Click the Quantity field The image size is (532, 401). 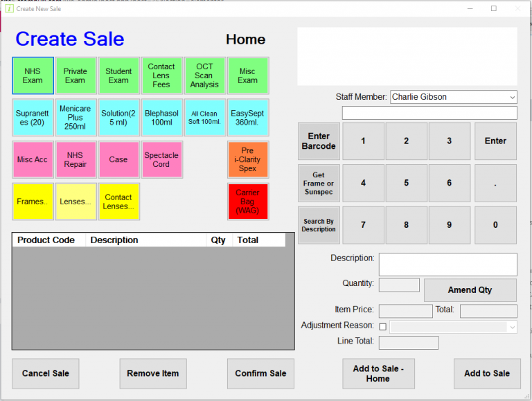coord(399,285)
